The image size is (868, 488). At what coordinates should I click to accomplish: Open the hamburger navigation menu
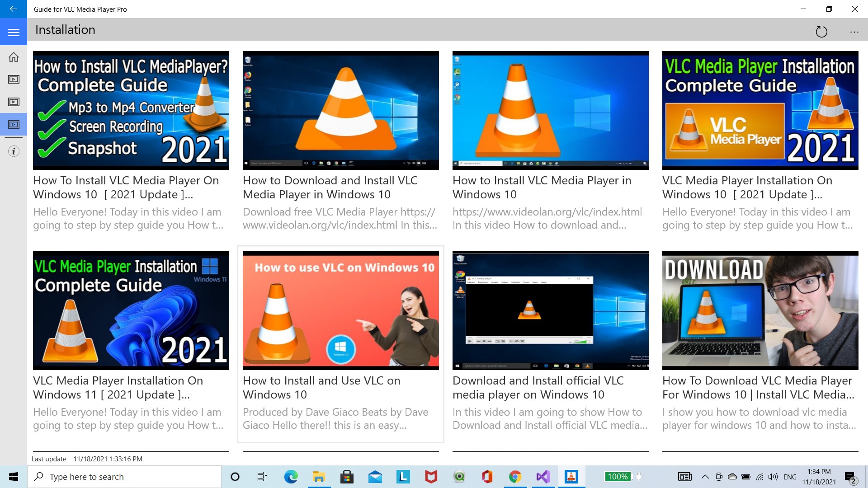point(14,32)
